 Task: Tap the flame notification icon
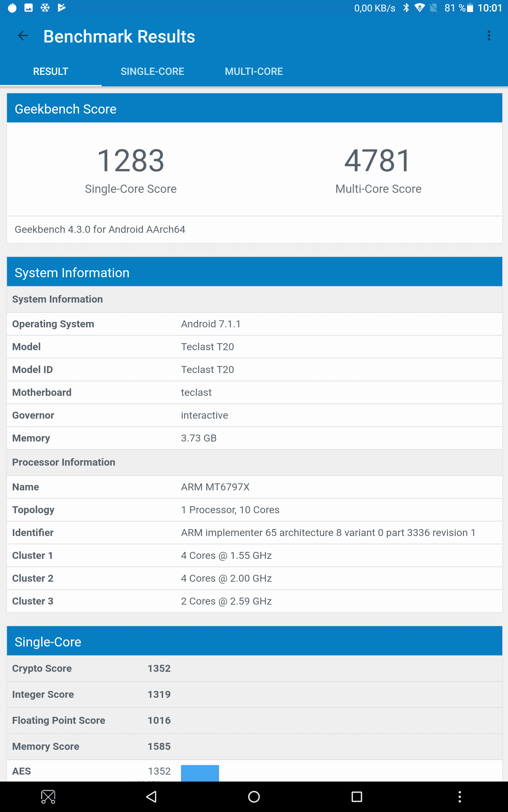click(x=12, y=7)
